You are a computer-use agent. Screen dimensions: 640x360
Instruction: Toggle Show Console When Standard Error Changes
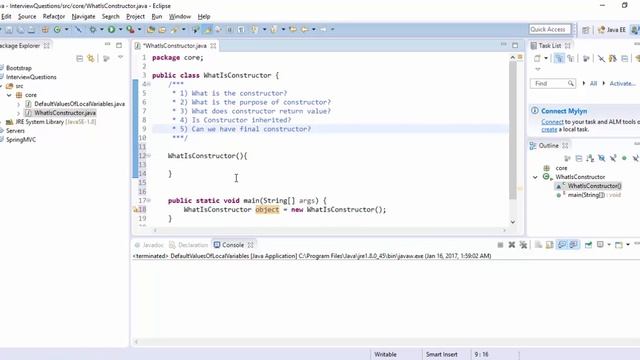point(573,245)
